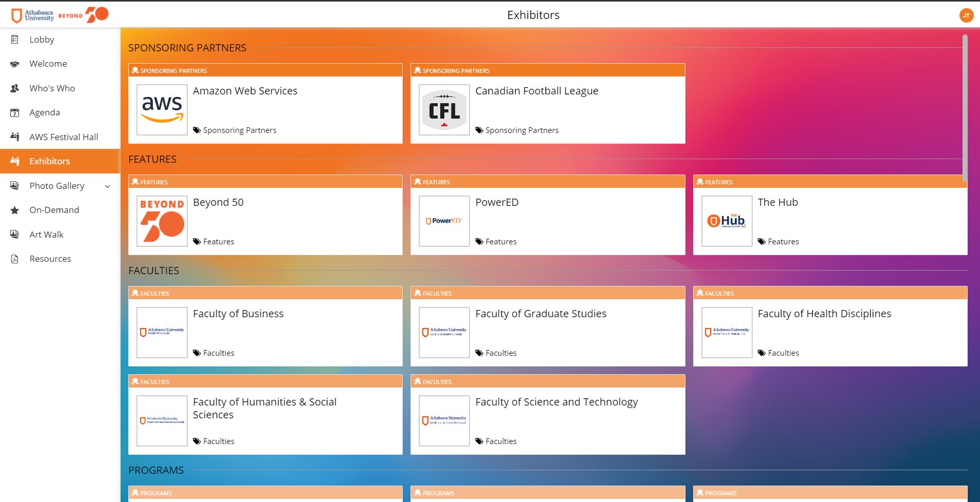Open AWS Festival Hall menu item

(64, 137)
